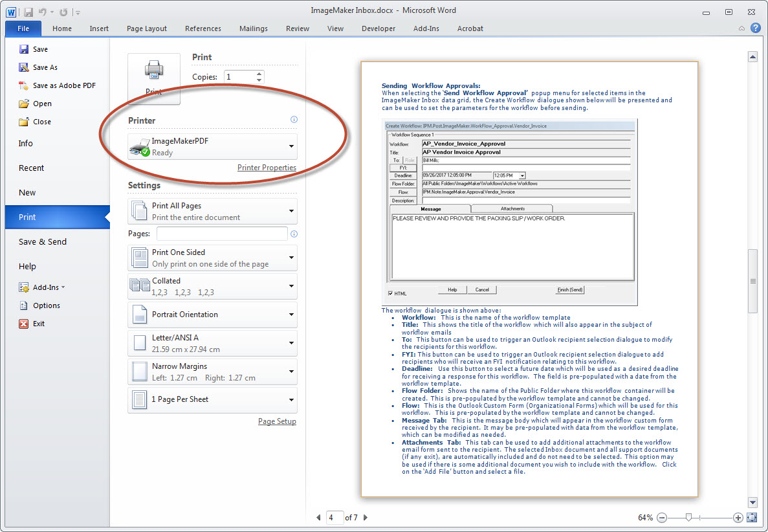
Task: Open Word Help question mark icon
Action: 756,28
